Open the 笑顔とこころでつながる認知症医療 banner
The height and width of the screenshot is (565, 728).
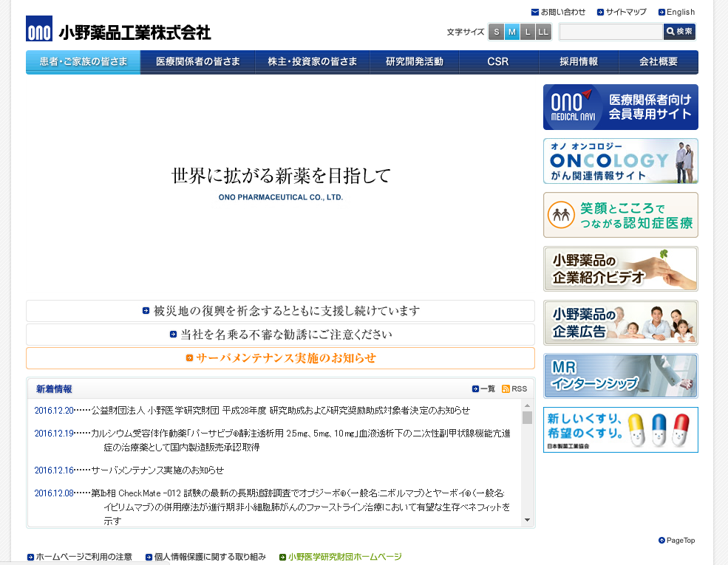coord(621,215)
